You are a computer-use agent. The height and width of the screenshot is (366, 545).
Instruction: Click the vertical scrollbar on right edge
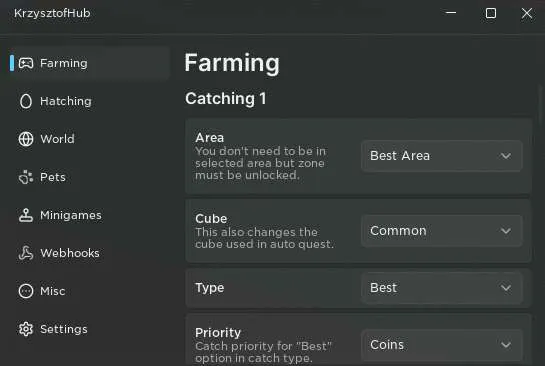541,104
